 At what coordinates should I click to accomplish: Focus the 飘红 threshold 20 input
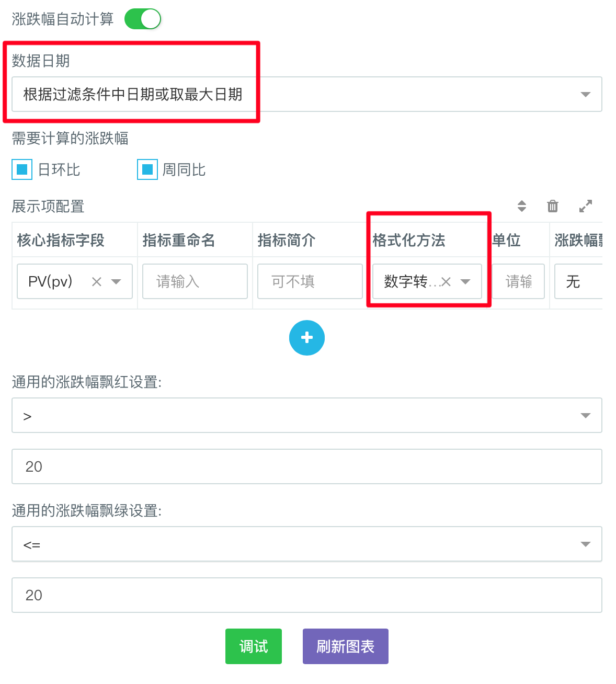[307, 466]
